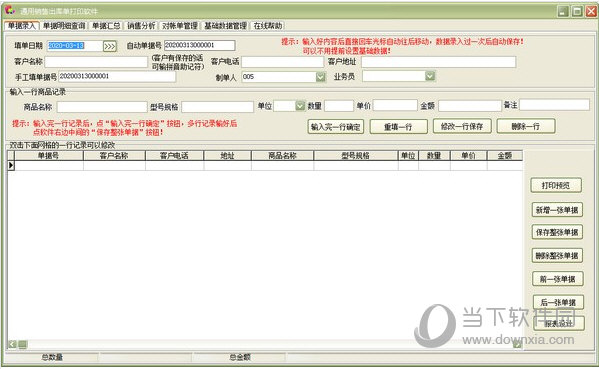599x369 pixels.
Task: Click the 输入完一行确定 button
Action: pyautogui.click(x=335, y=126)
